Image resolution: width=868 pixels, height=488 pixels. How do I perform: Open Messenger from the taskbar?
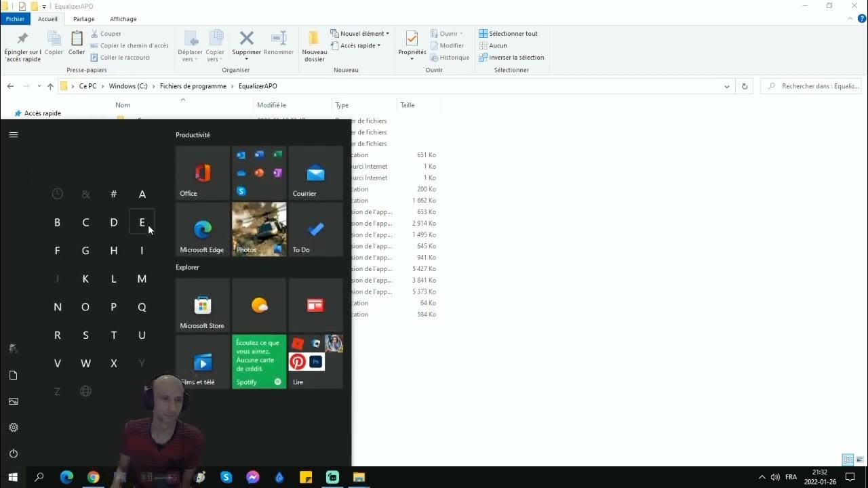point(253,477)
